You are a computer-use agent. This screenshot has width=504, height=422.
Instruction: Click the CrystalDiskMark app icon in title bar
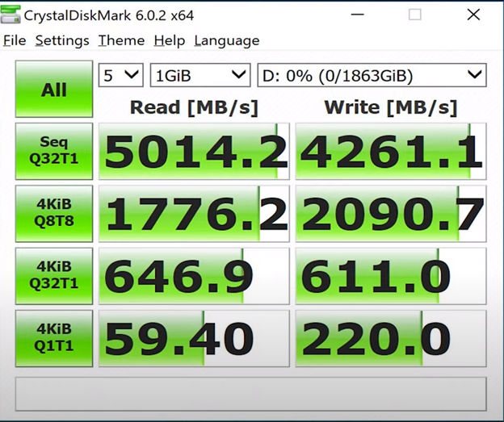click(10, 15)
